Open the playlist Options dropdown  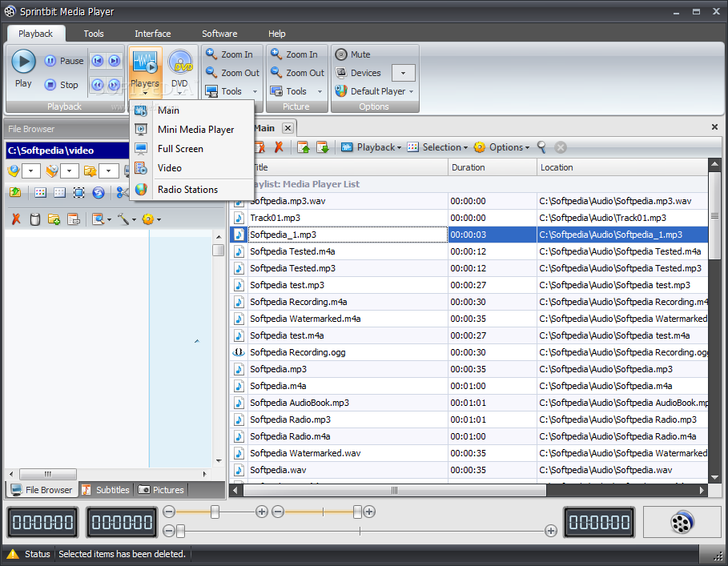(501, 147)
